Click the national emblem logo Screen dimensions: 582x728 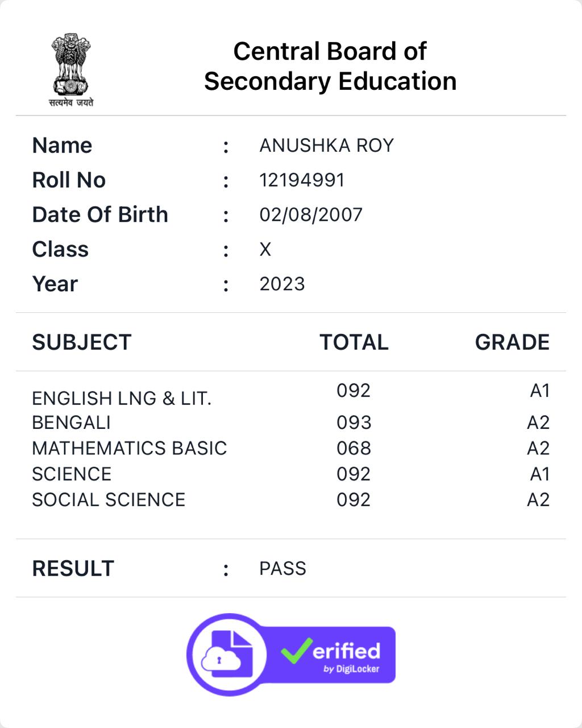(71, 70)
